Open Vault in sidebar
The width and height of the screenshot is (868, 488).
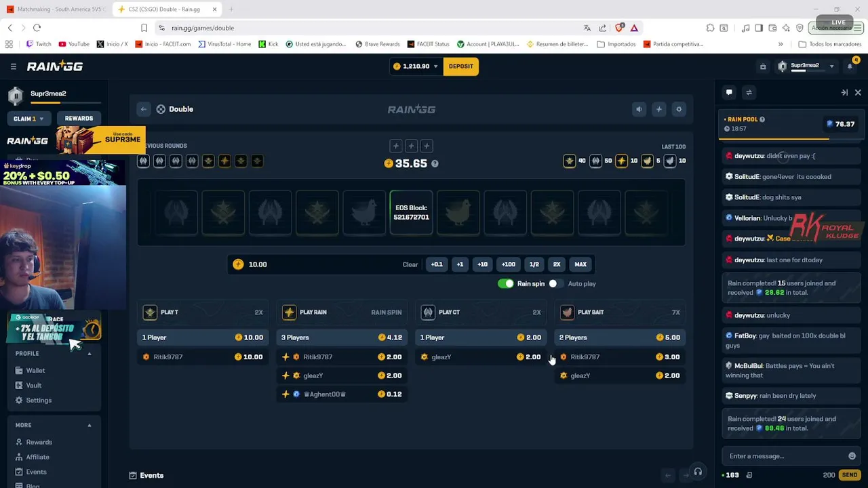coord(33,386)
